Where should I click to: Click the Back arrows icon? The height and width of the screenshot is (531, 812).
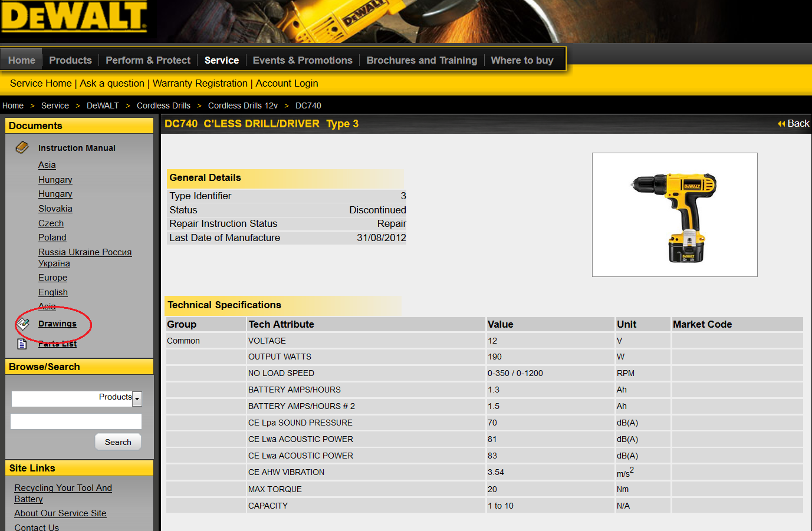tap(781, 124)
